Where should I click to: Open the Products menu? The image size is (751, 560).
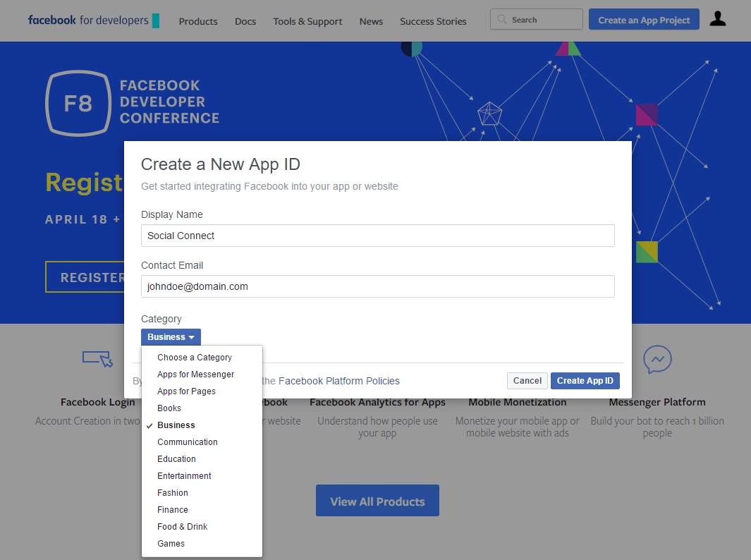coord(198,22)
